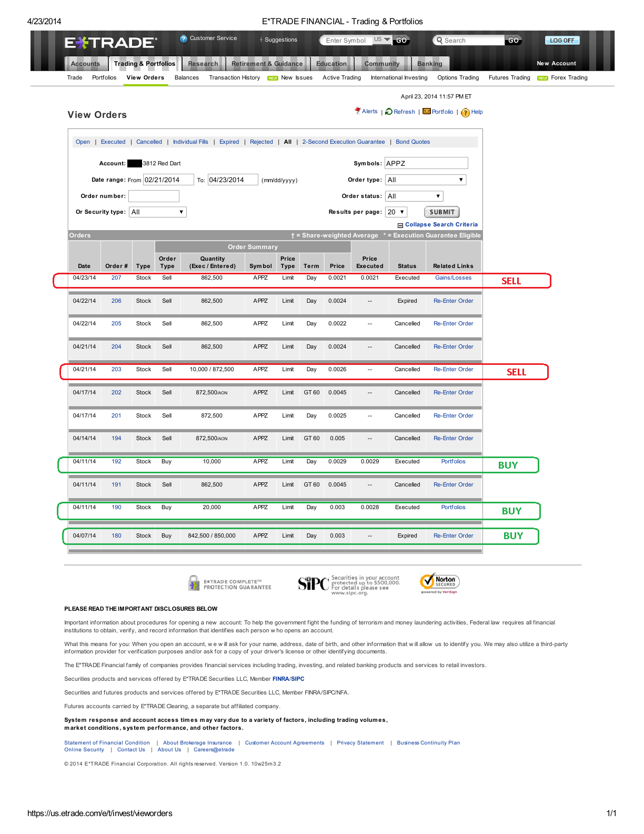Open the Trading & Portfolios tab
Screen dimensions: 644x834
coord(145,64)
